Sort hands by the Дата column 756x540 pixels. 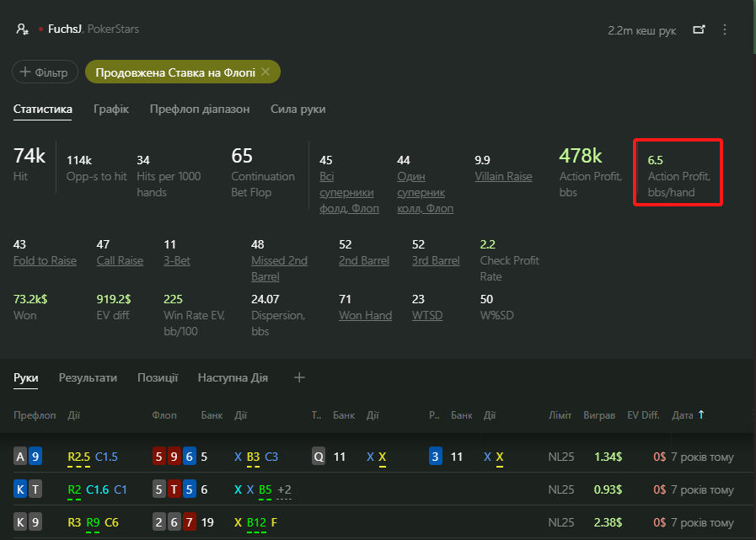[x=688, y=415]
